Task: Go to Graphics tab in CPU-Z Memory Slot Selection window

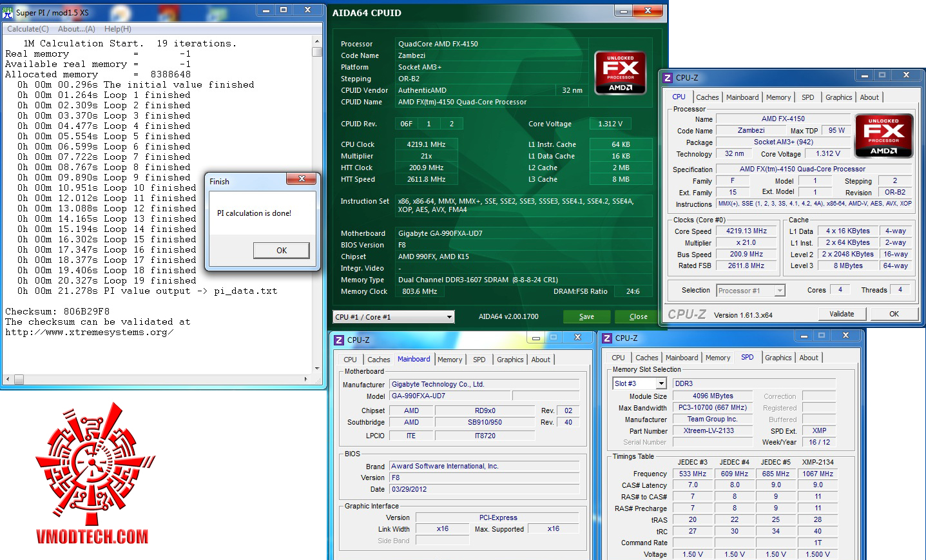Action: (x=778, y=358)
